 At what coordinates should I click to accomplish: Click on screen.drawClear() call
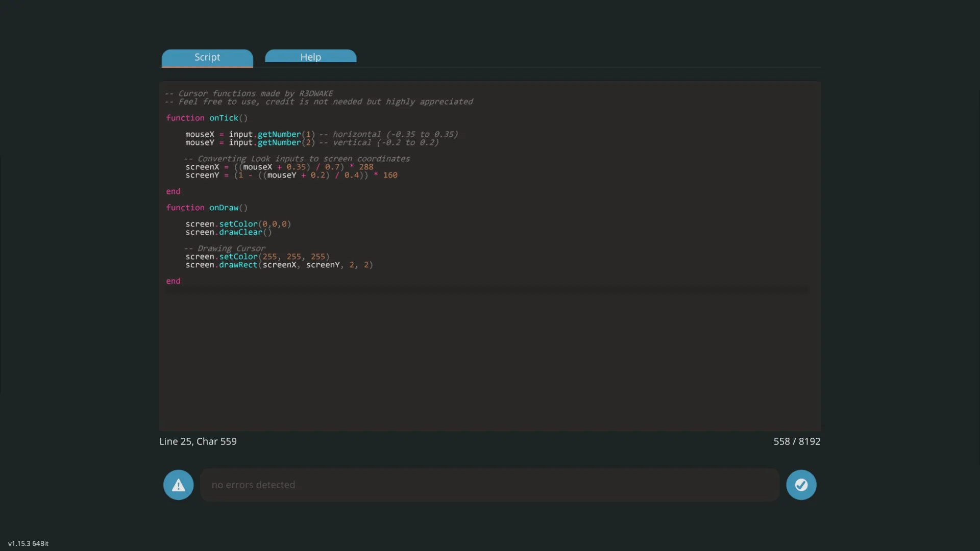coord(228,232)
